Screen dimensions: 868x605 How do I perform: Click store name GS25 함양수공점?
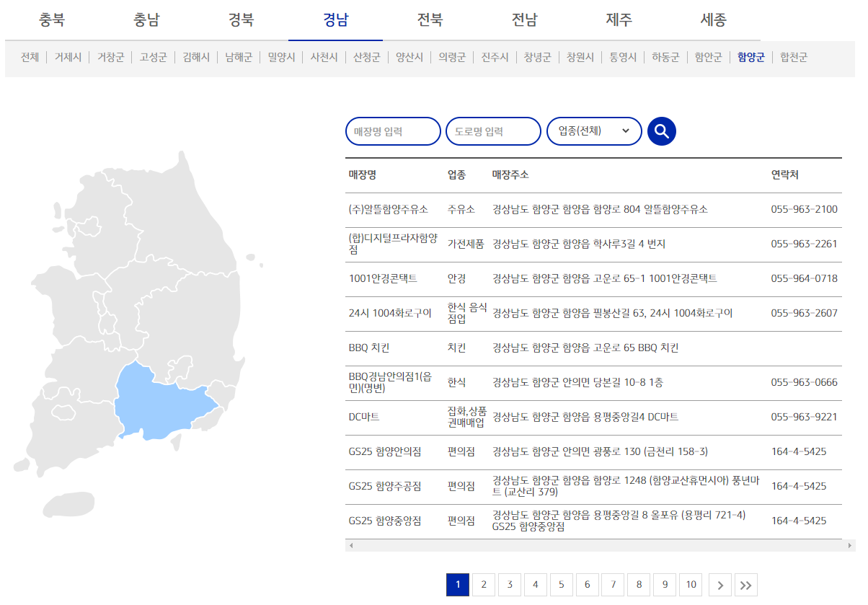click(385, 486)
